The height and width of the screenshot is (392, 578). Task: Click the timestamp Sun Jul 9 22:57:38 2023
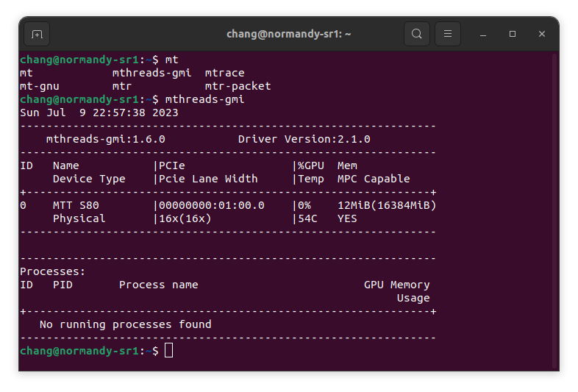pyautogui.click(x=99, y=113)
